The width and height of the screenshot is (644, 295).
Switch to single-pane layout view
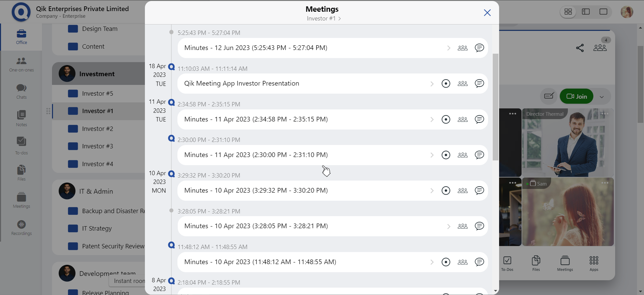[x=603, y=12]
